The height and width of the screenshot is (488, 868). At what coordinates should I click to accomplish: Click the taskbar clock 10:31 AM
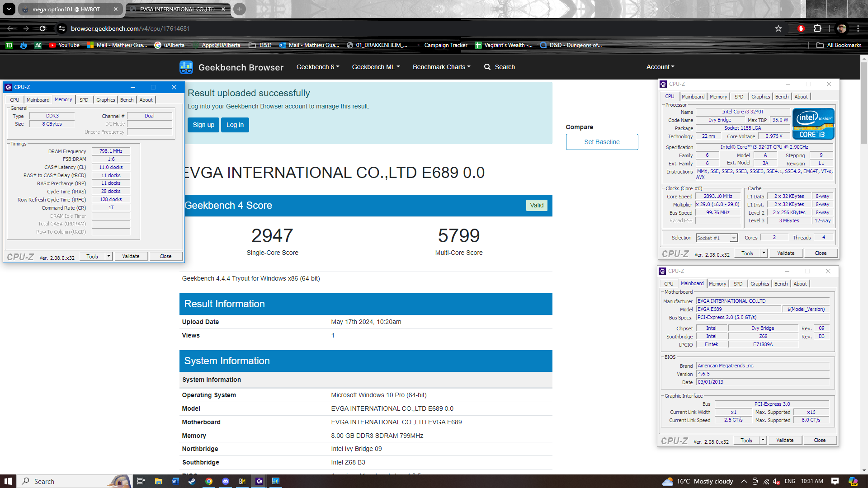pyautogui.click(x=812, y=481)
